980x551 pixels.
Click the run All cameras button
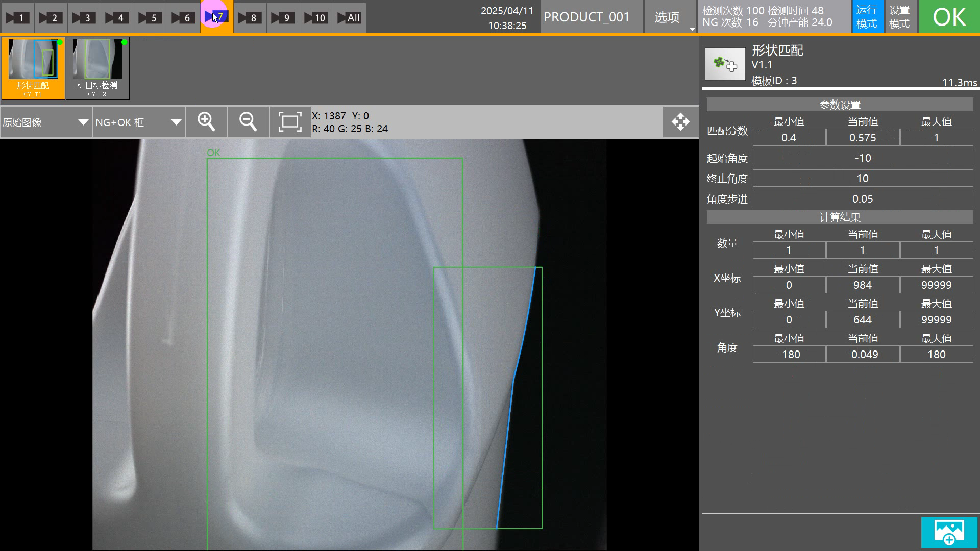click(x=349, y=18)
